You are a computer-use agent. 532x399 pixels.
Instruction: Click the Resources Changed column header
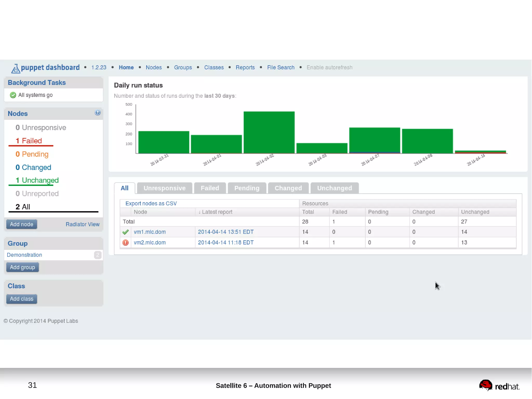[x=424, y=212]
